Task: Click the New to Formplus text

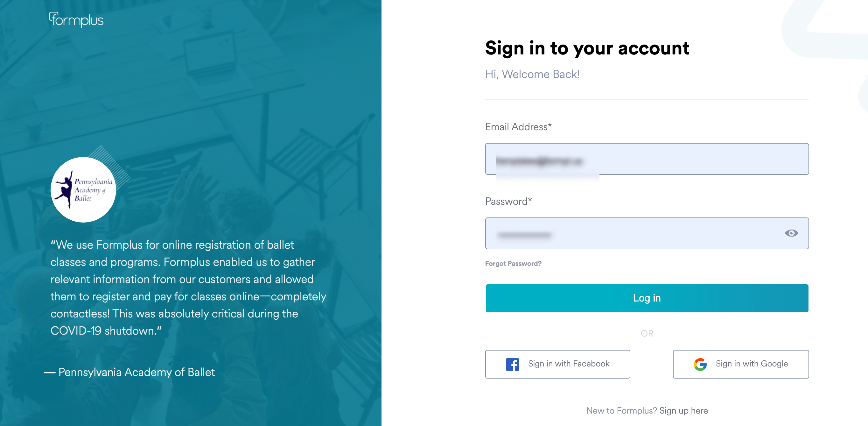Action: [x=621, y=410]
